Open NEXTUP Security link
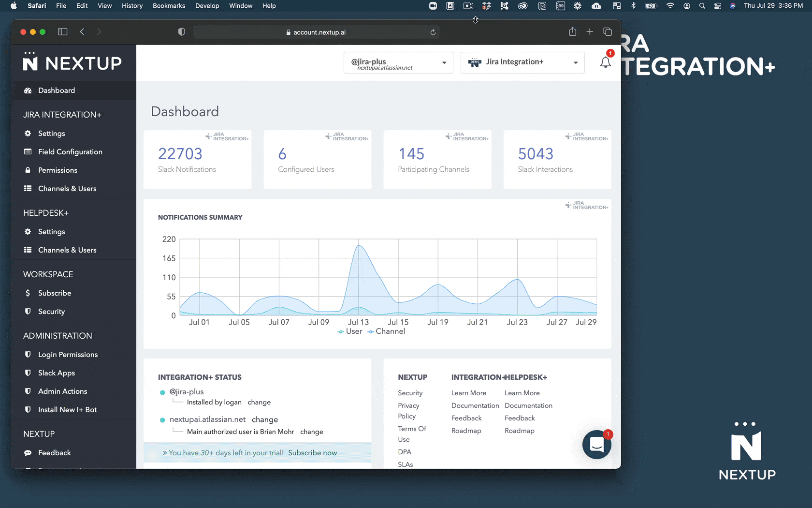Screen dimensions: 812x508 coord(410,393)
